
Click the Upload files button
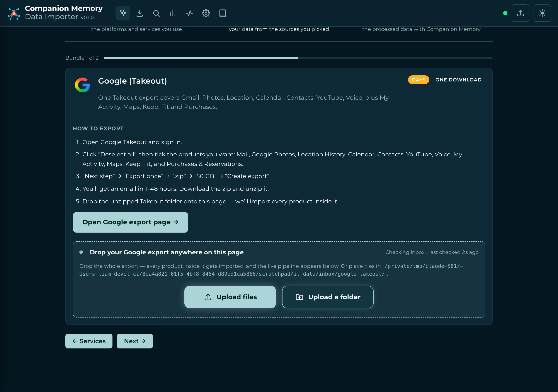[x=230, y=297]
